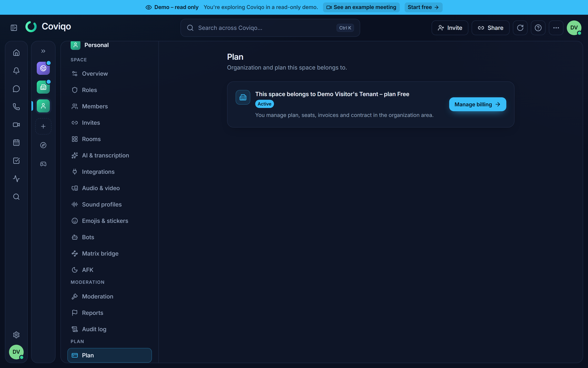Select AI & transcription settings
The image size is (588, 368).
tap(110, 155)
